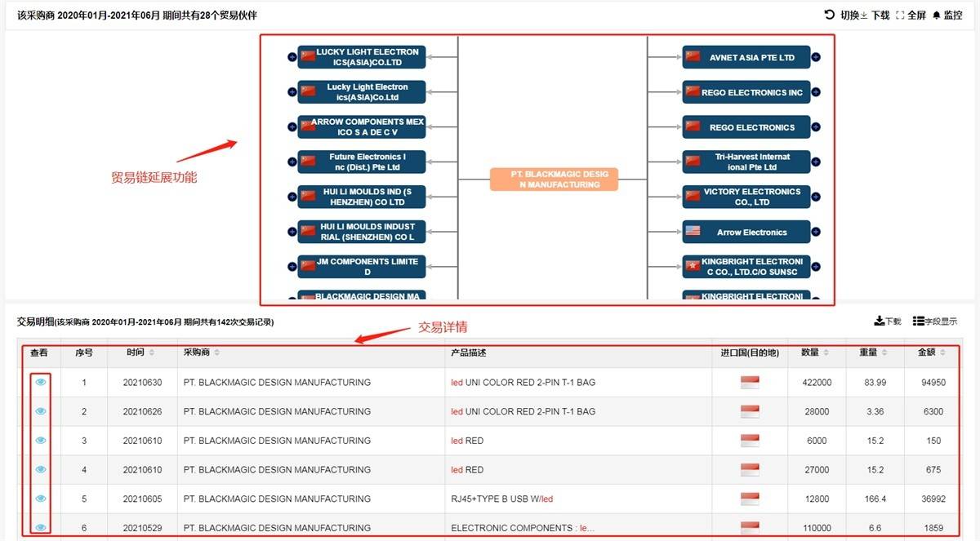This screenshot has width=980, height=541.
Task: Expand HUI LI MOULDS IND (SHENZHEN) node
Action: pyautogui.click(x=292, y=197)
